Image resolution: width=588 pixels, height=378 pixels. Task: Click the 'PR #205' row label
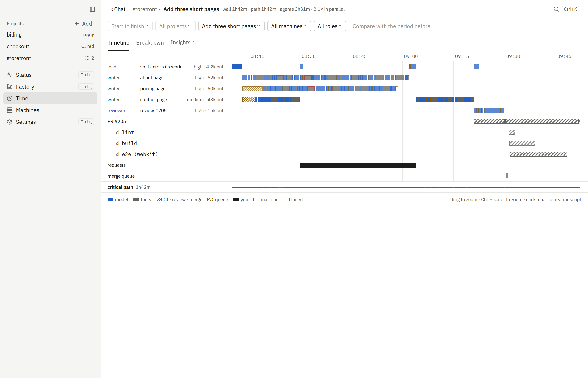tap(117, 122)
